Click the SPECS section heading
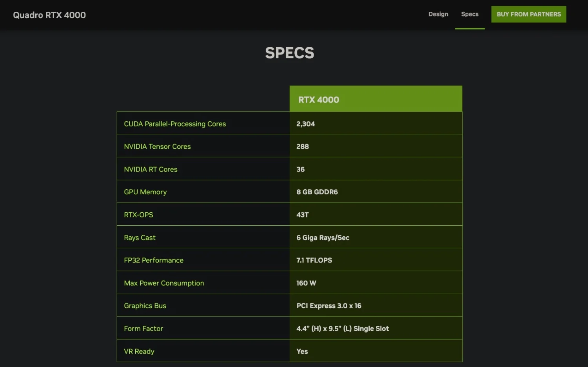 coord(290,53)
